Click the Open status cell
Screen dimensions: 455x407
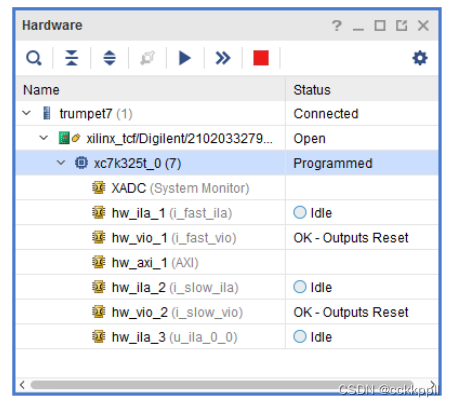coord(309,138)
